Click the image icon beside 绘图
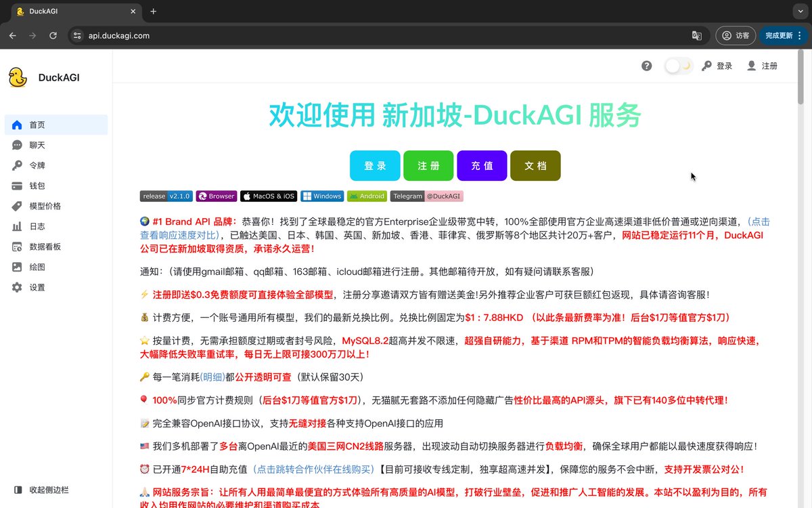The image size is (812, 508). click(x=17, y=267)
